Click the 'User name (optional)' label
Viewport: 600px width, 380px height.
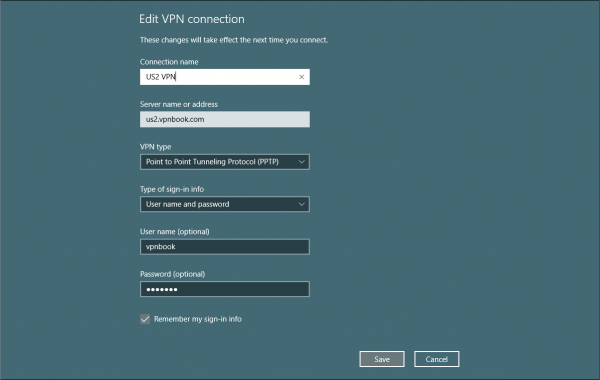174,232
